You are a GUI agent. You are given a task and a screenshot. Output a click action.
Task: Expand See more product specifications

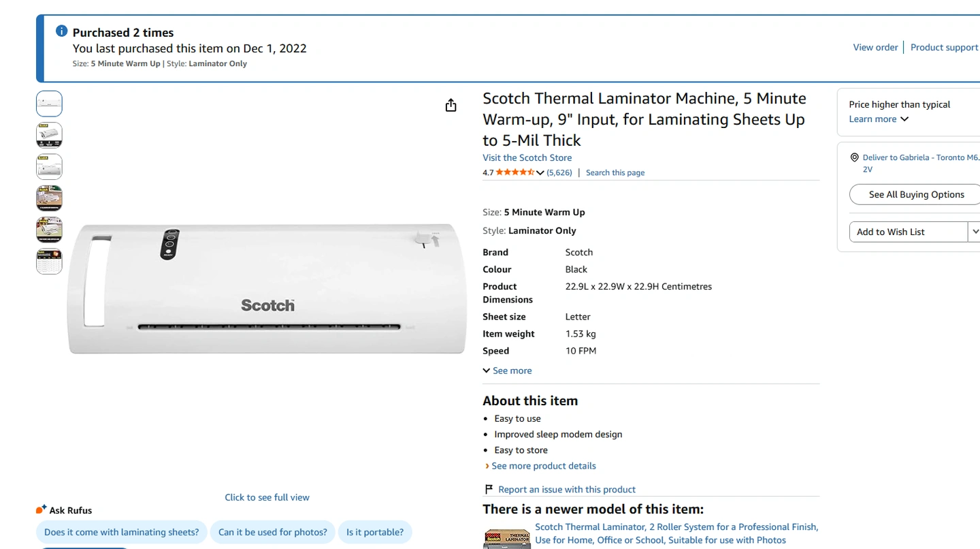[507, 371]
